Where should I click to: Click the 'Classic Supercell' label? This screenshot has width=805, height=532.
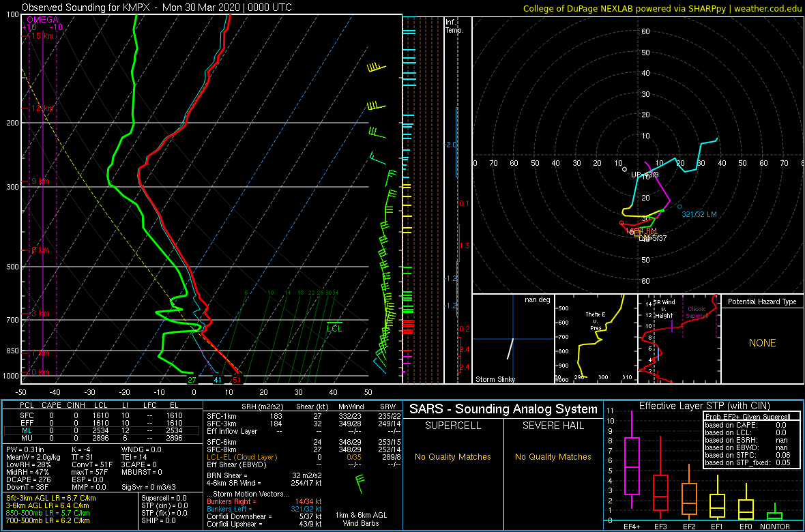click(697, 312)
